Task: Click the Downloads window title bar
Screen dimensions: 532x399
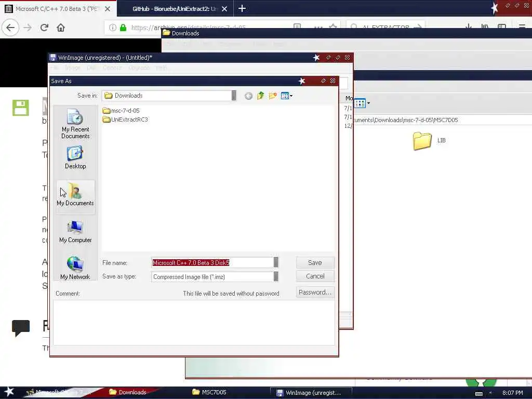Action: 346,33
